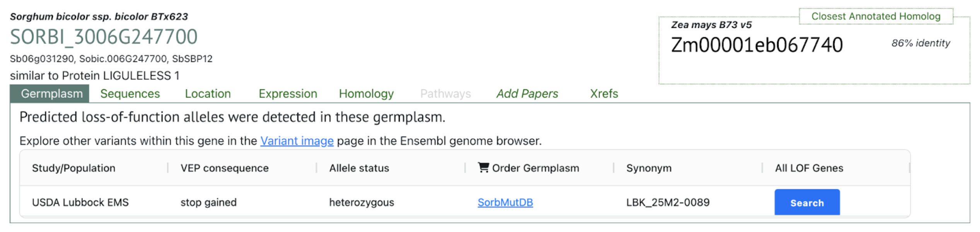Follow the Variant image link
Screen dimensions: 980x232
tap(297, 141)
